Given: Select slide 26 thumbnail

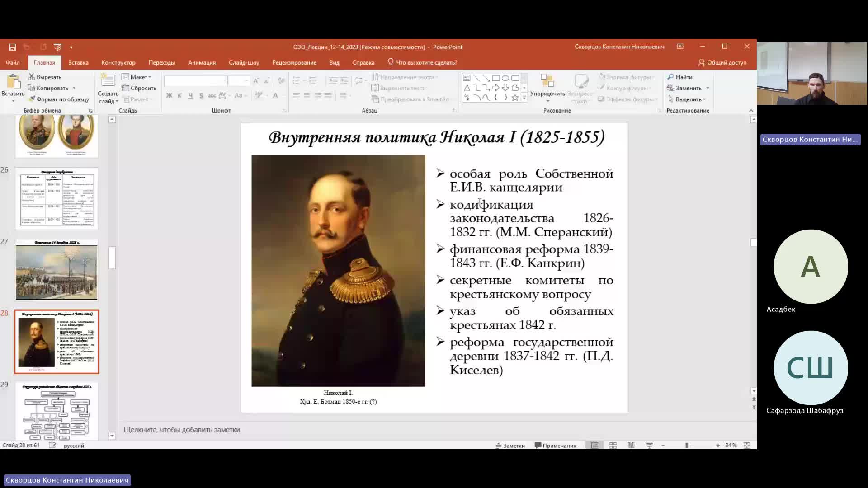Looking at the screenshot, I should (57, 198).
